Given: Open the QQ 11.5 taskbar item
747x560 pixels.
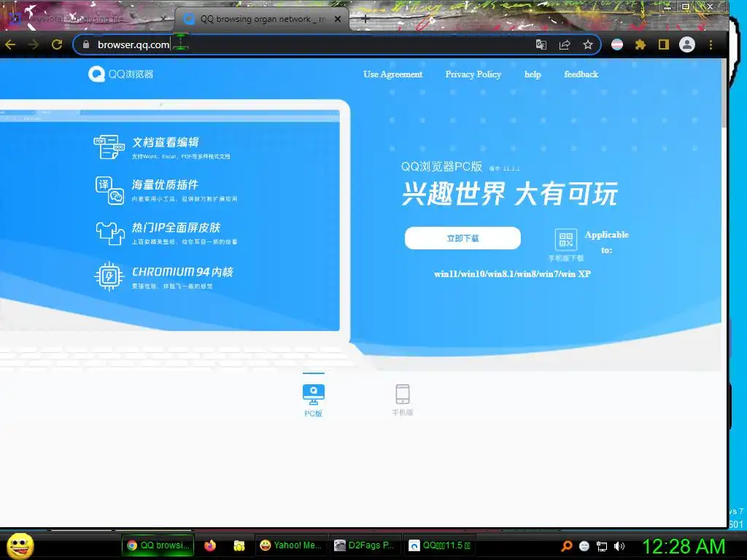Looking at the screenshot, I should point(440,545).
